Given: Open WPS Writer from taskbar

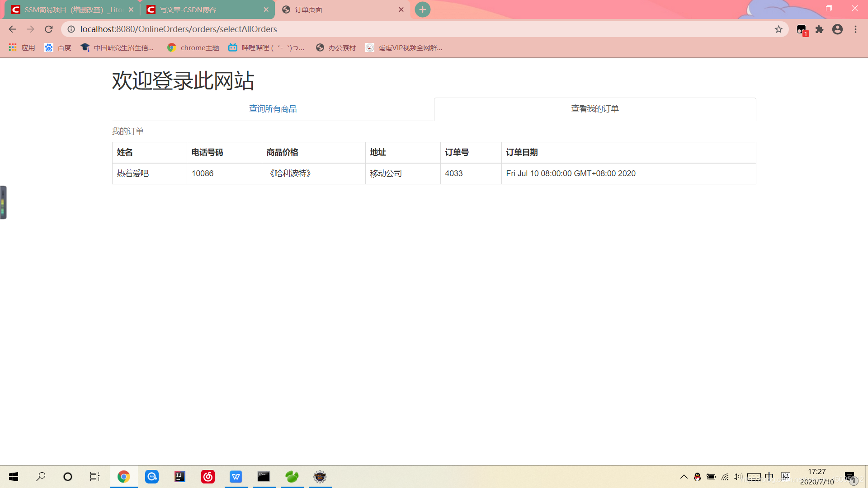Looking at the screenshot, I should coord(236,477).
